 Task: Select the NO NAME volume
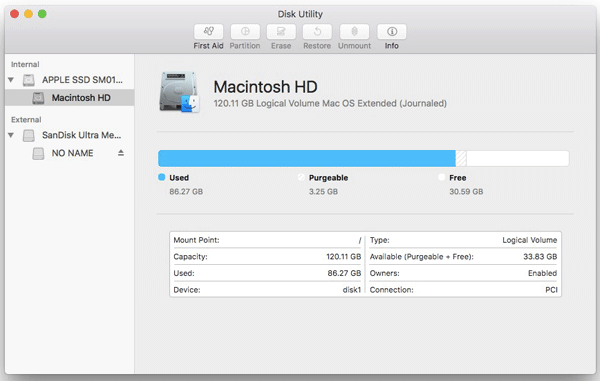click(72, 153)
